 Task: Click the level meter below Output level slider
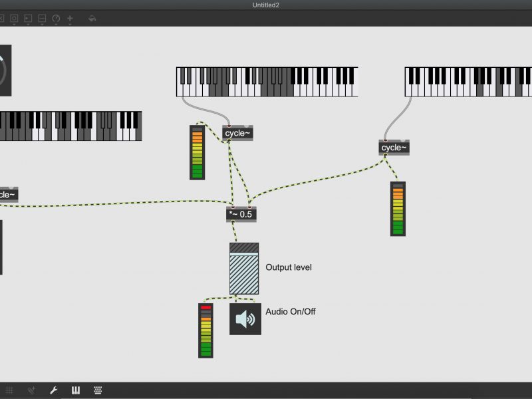point(205,331)
